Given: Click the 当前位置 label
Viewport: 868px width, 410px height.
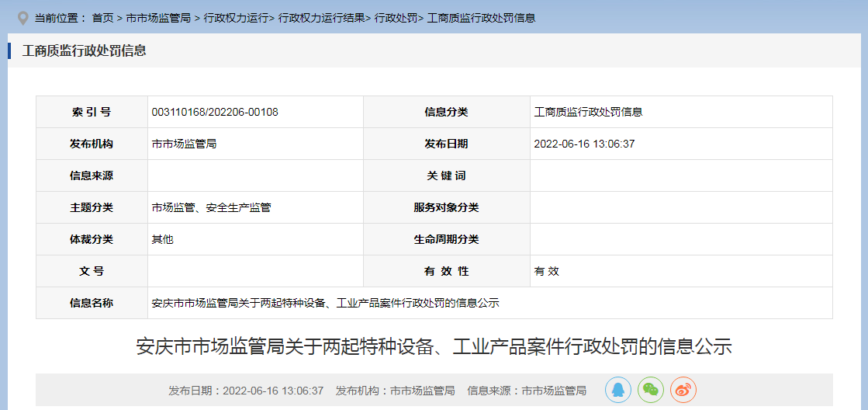Looking at the screenshot, I should point(61,19).
